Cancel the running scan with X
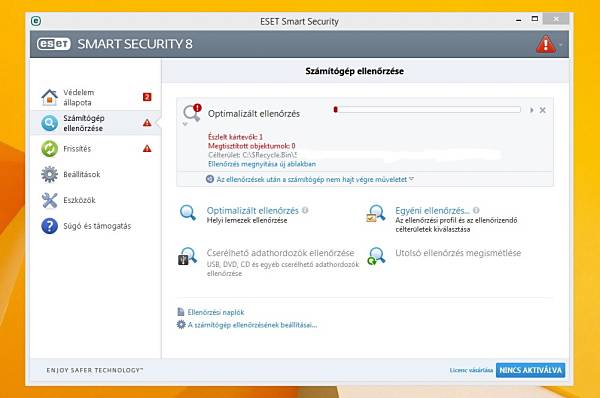The image size is (600, 398). point(543,110)
